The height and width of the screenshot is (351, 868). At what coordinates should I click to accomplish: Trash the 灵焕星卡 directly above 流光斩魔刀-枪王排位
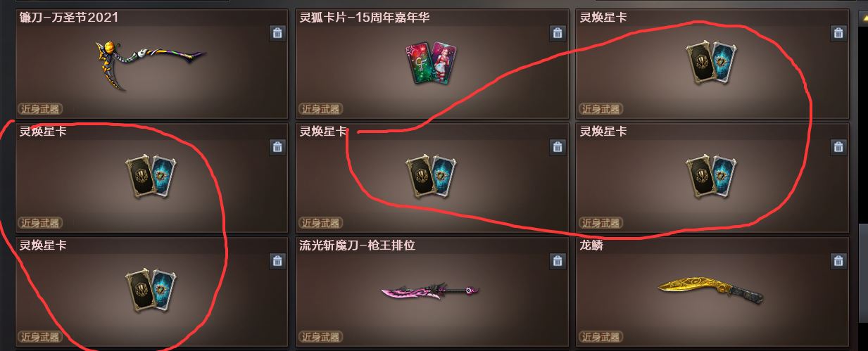coord(558,147)
